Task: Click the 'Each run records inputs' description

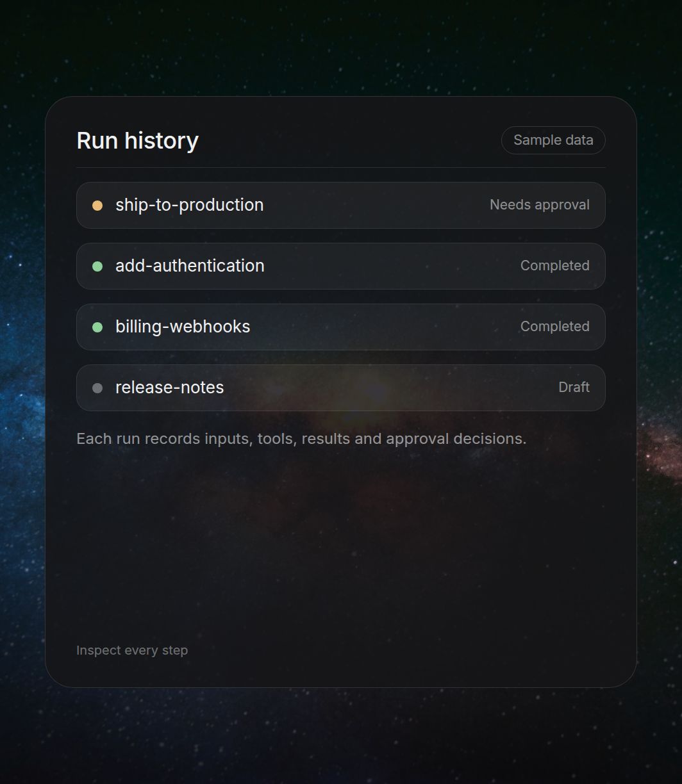Action: [301, 439]
